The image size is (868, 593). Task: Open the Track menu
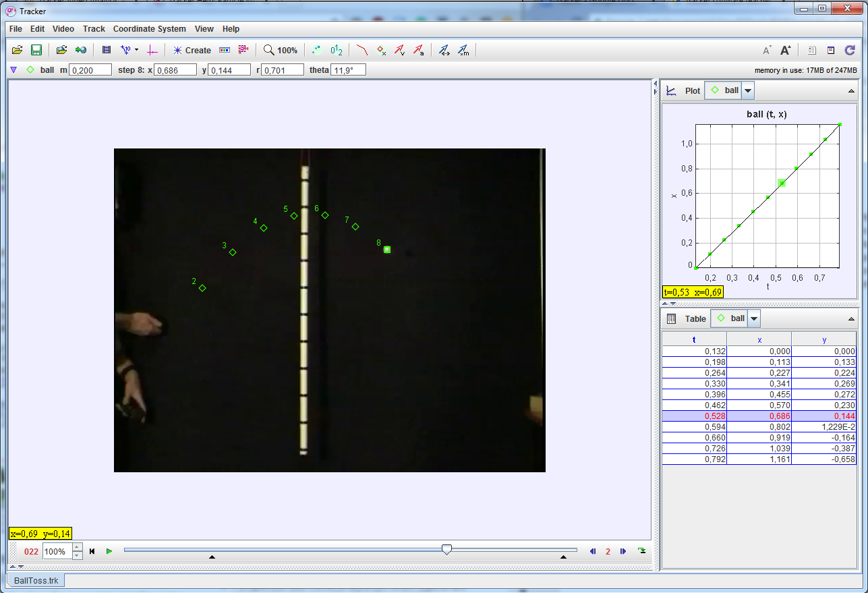click(x=94, y=29)
